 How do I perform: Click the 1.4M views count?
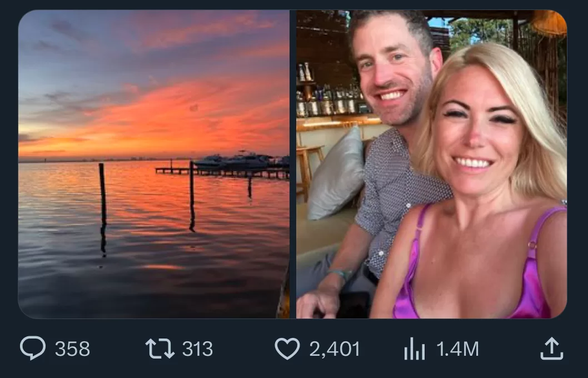(x=457, y=349)
